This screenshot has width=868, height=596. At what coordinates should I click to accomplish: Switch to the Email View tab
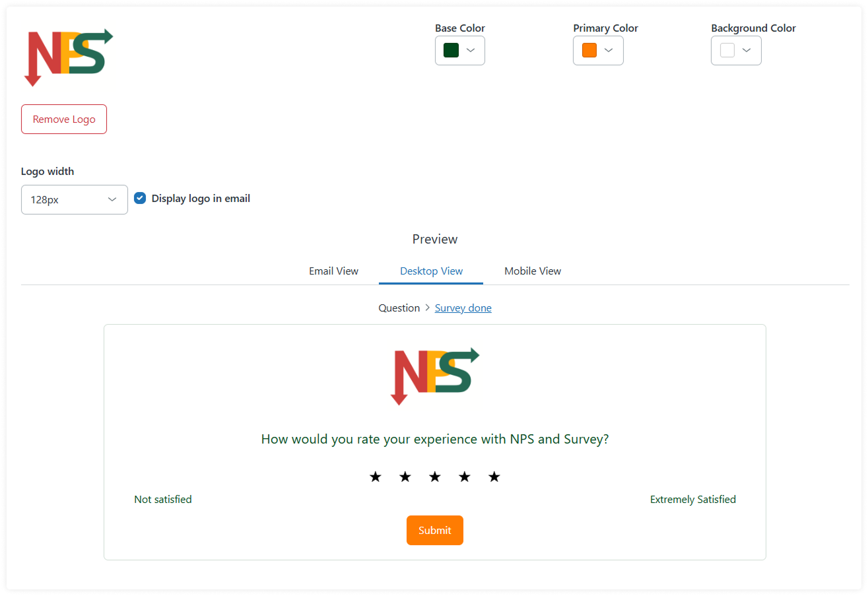coord(333,271)
